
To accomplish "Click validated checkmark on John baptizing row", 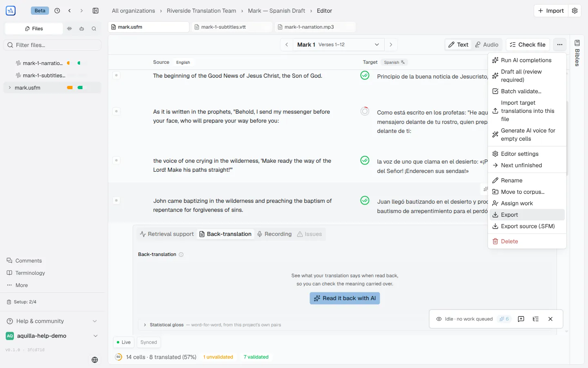I will pos(365,200).
